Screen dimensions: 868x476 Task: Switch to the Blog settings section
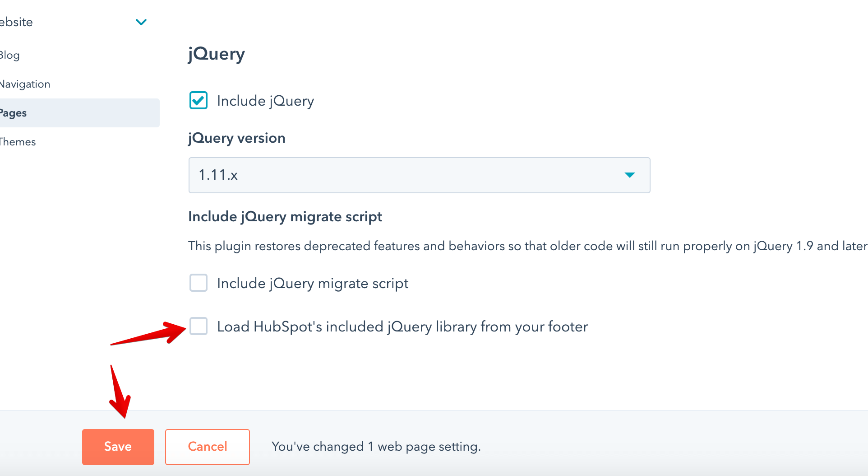tap(10, 55)
